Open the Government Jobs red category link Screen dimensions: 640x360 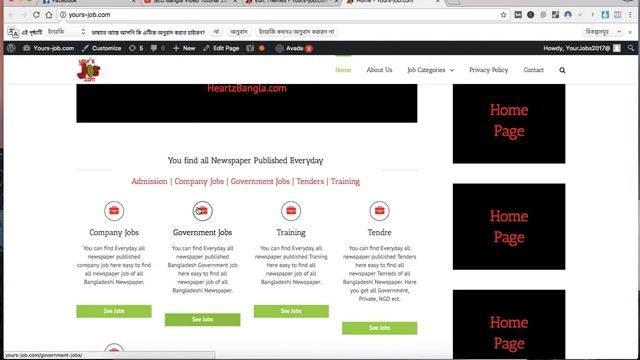[260, 181]
